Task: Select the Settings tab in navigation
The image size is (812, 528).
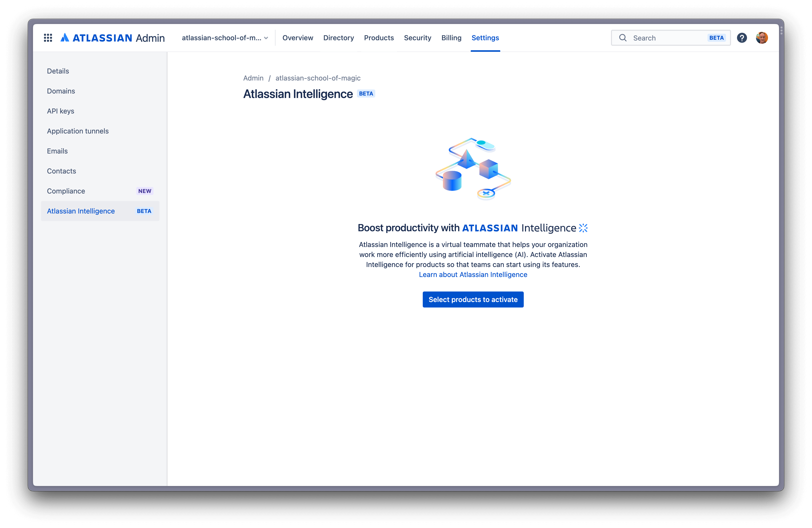Action: [485, 37]
